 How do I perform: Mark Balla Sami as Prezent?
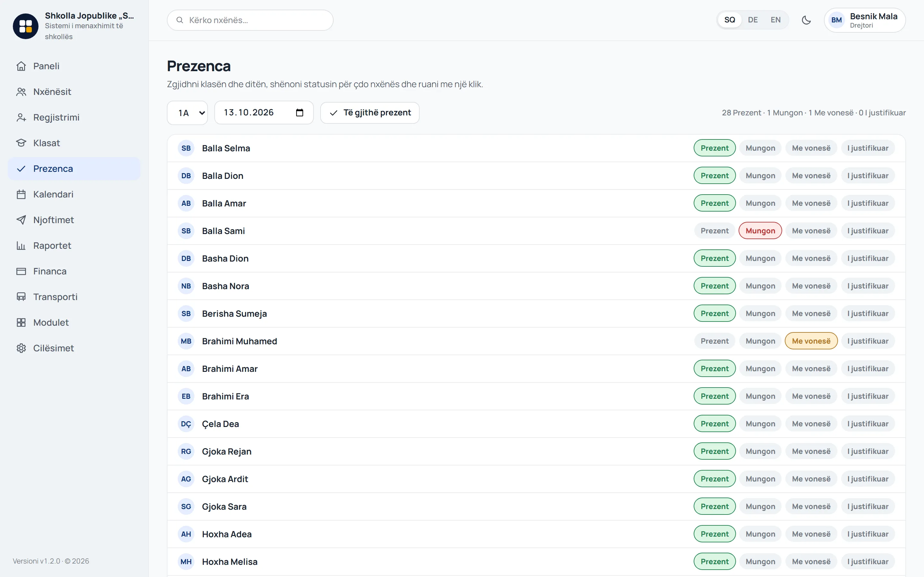pyautogui.click(x=714, y=231)
